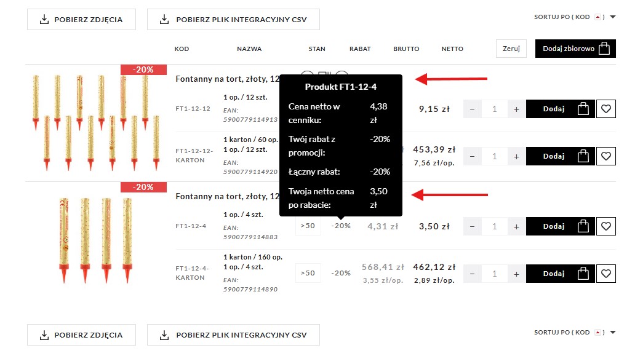Click heart icon in FT1-12-4-KARTON row
The image size is (643, 364).
[606, 274]
